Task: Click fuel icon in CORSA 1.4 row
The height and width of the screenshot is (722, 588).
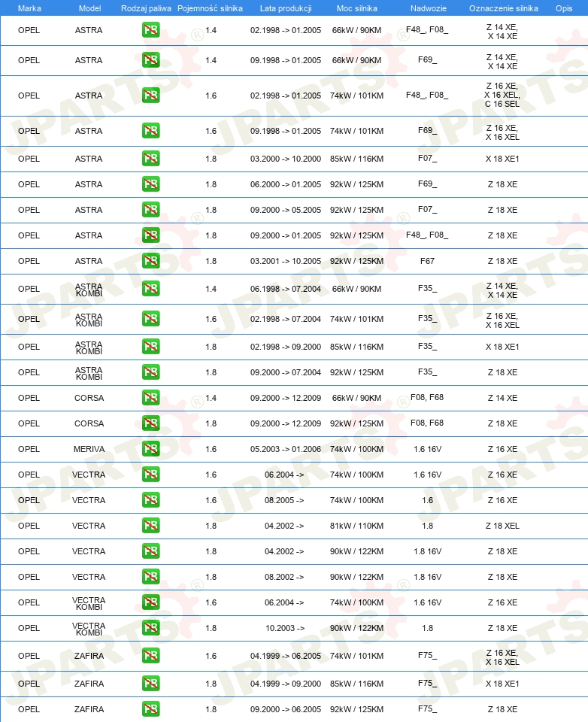Action: [151, 398]
